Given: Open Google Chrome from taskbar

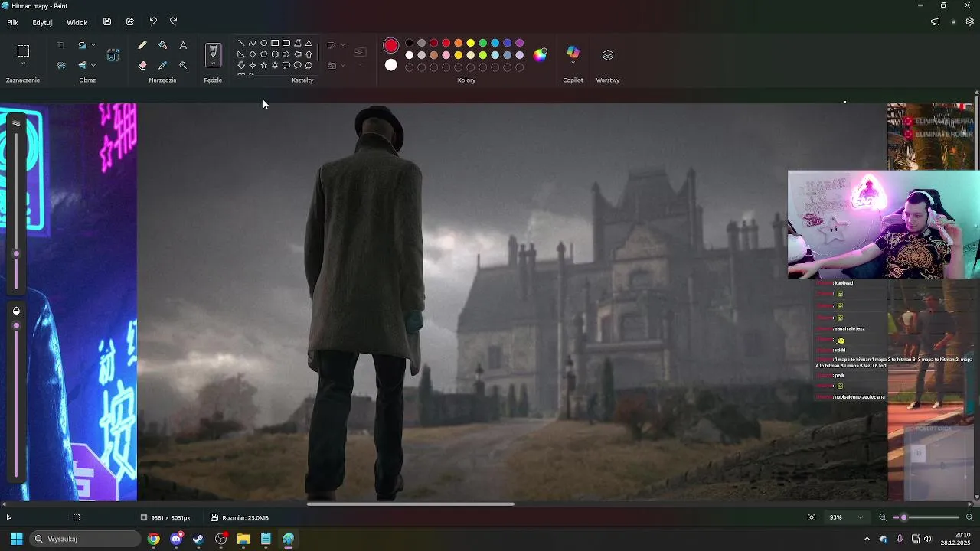Looking at the screenshot, I should click(x=154, y=539).
